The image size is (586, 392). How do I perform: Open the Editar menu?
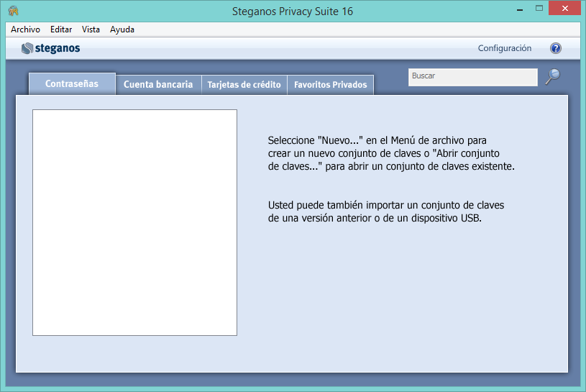61,29
